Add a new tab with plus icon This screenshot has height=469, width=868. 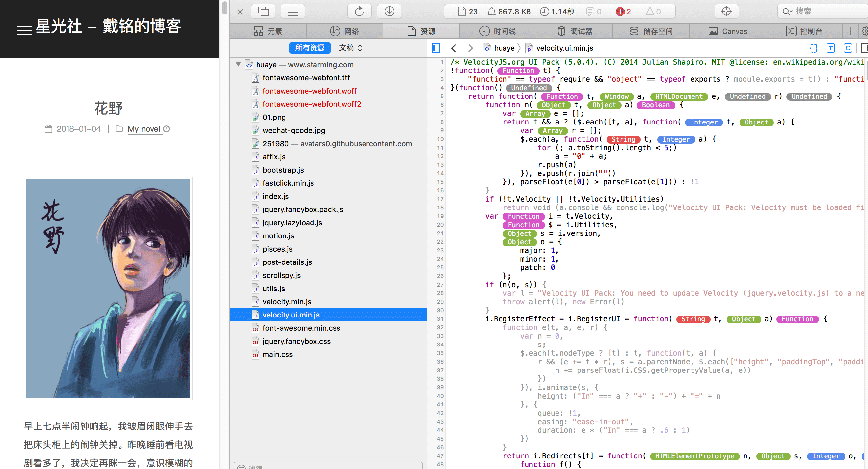click(850, 31)
